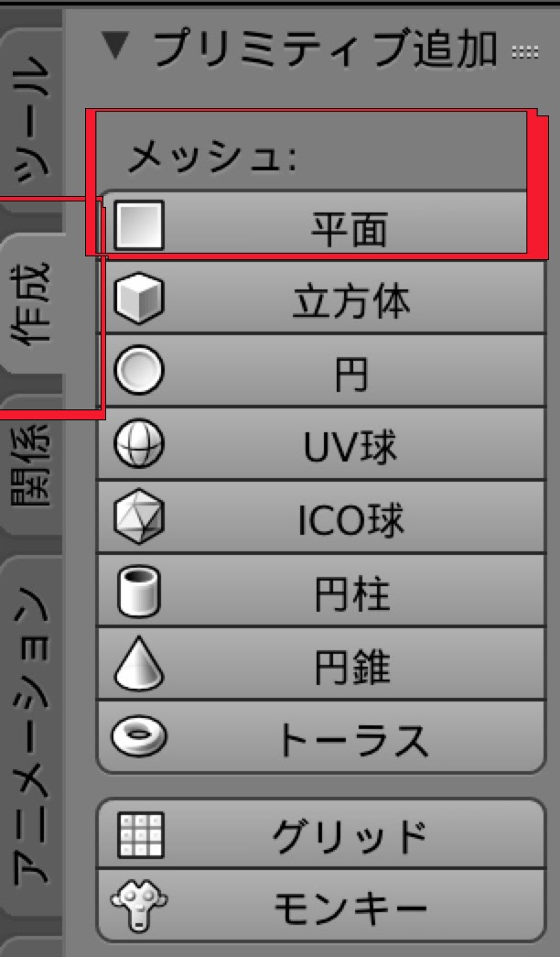Viewport: 560px width, 957px height.
Task: Select the circle (円) primitive icon
Action: [x=138, y=372]
